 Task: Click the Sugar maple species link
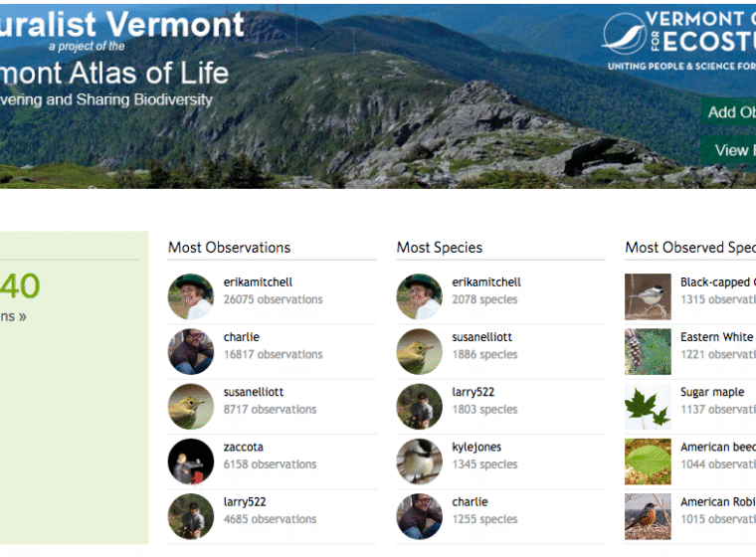[712, 392]
